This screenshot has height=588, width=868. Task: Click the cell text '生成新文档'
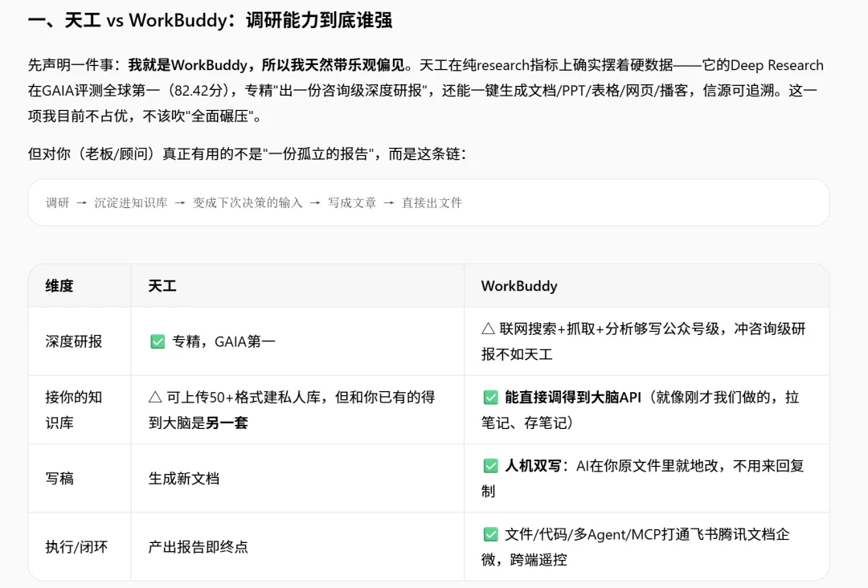[184, 479]
